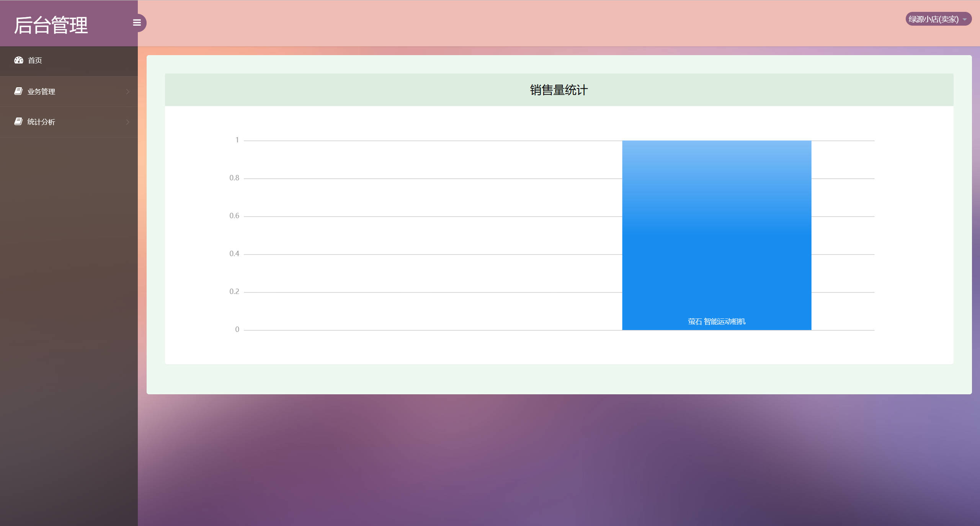Click the 0.4 y-axis label
Image resolution: width=980 pixels, height=526 pixels.
tap(234, 254)
